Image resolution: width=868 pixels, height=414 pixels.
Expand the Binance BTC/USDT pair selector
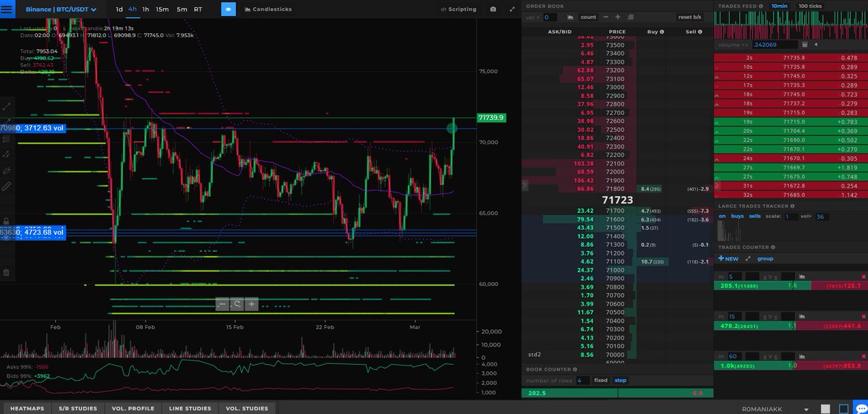point(61,9)
